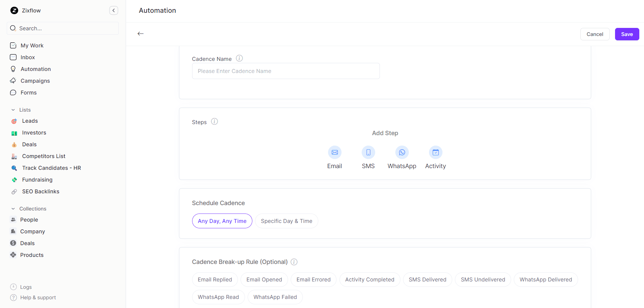Open the Automation section
This screenshot has width=644, height=308.
click(x=35, y=69)
